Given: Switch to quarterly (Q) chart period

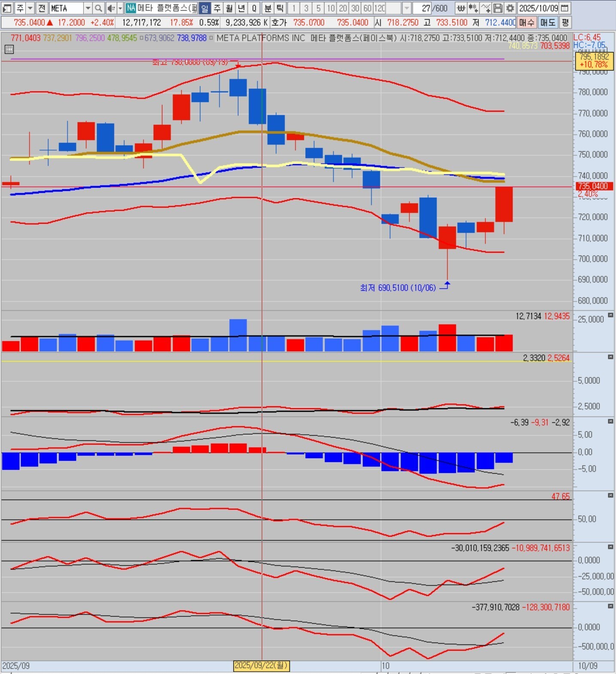Looking at the screenshot, I should (x=254, y=8).
